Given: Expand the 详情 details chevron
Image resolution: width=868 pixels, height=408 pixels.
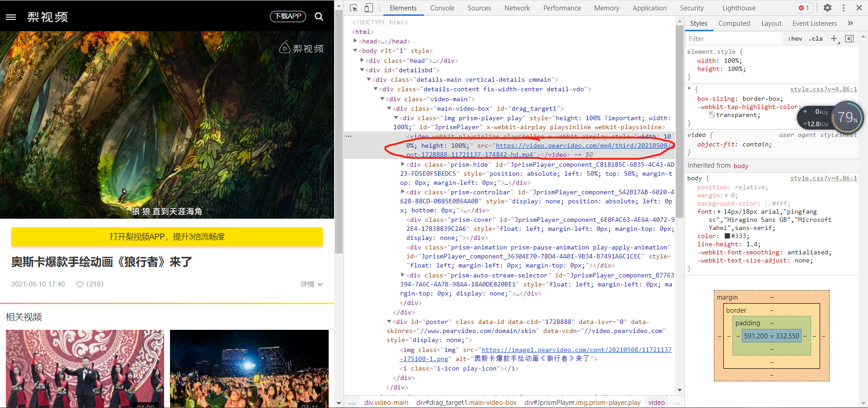Looking at the screenshot, I should [320, 284].
